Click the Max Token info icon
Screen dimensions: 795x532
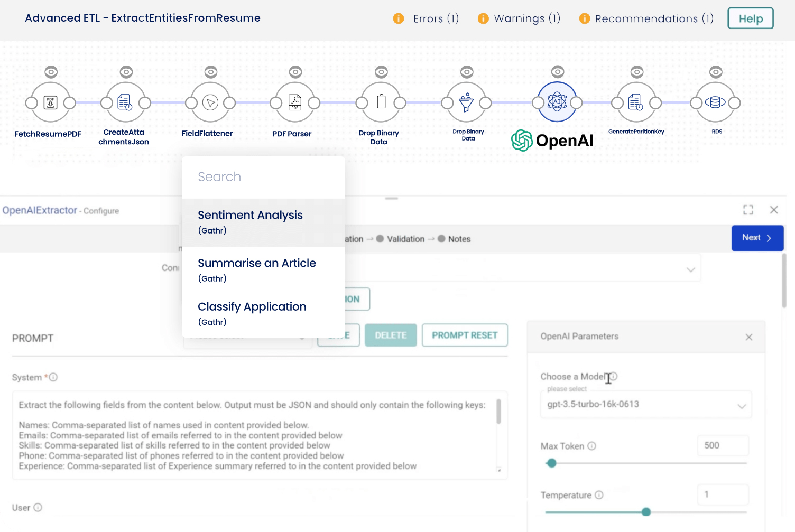click(592, 446)
